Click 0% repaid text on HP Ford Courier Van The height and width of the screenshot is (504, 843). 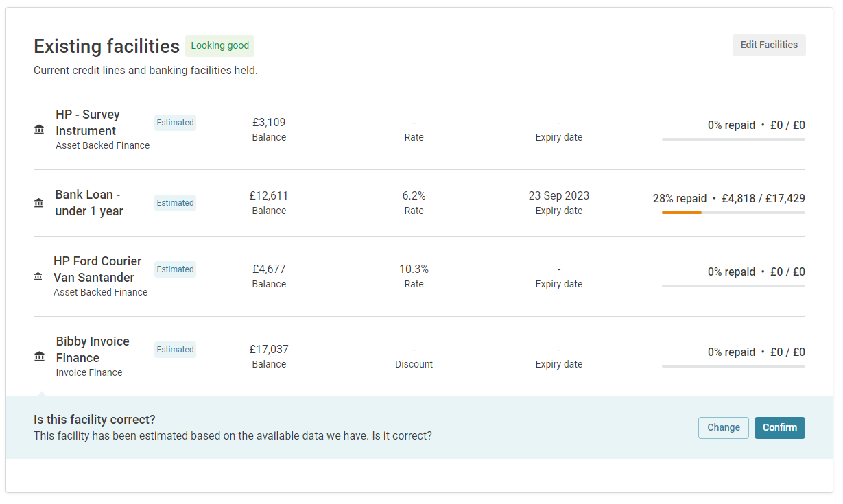[731, 272]
